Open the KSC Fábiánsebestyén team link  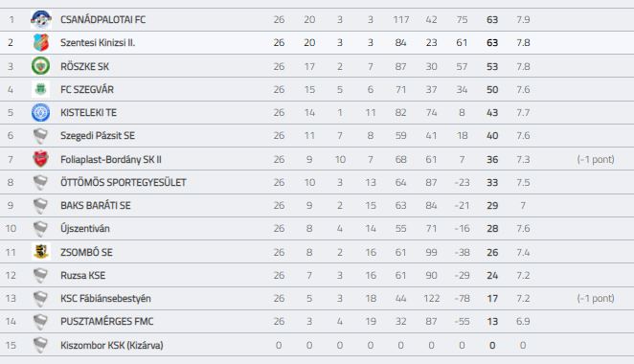tap(105, 299)
